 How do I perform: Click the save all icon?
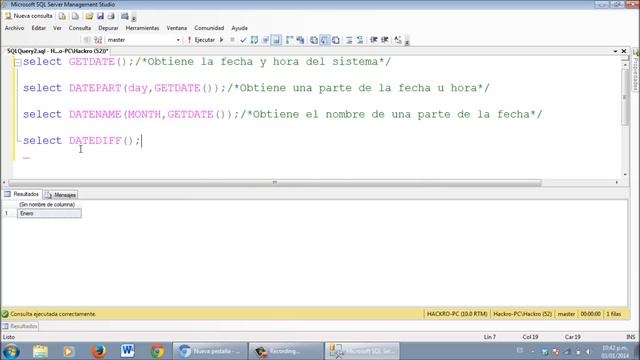point(111,16)
